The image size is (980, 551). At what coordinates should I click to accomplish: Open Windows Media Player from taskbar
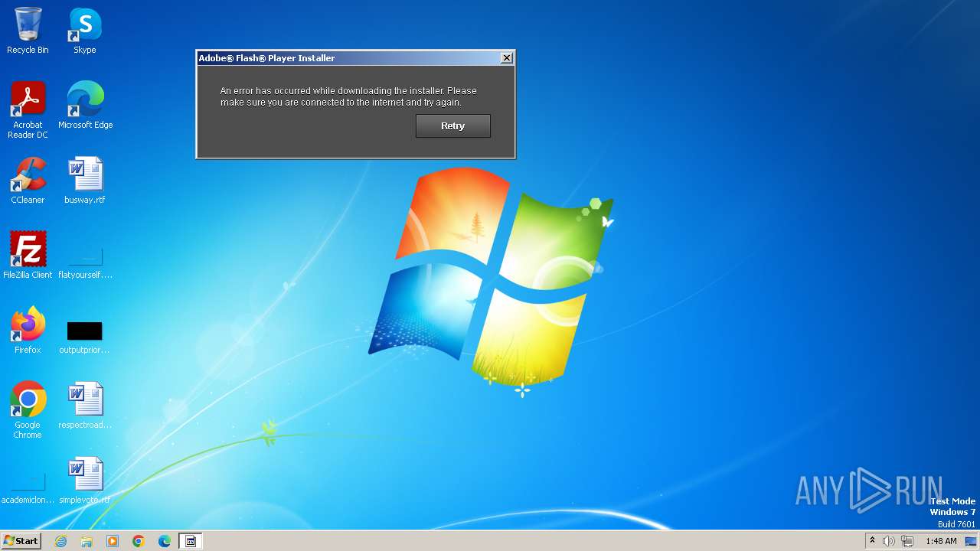[113, 541]
